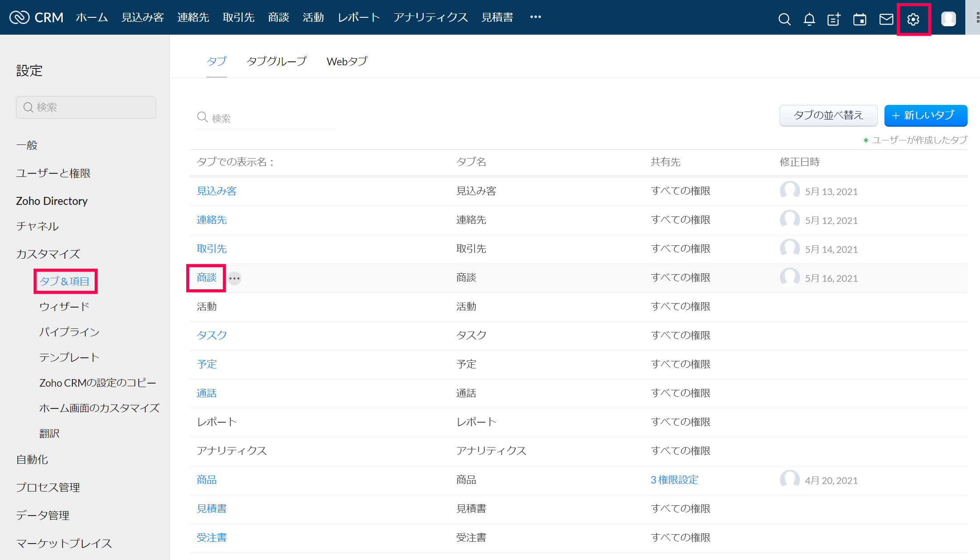Screen dimensions: 980x560
Task: Show more modules via top ellipsis
Action: 536,17
